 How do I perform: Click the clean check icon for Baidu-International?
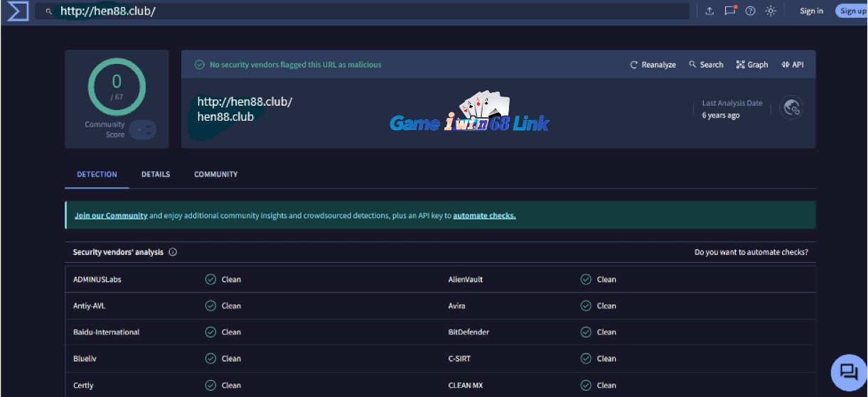(x=210, y=332)
